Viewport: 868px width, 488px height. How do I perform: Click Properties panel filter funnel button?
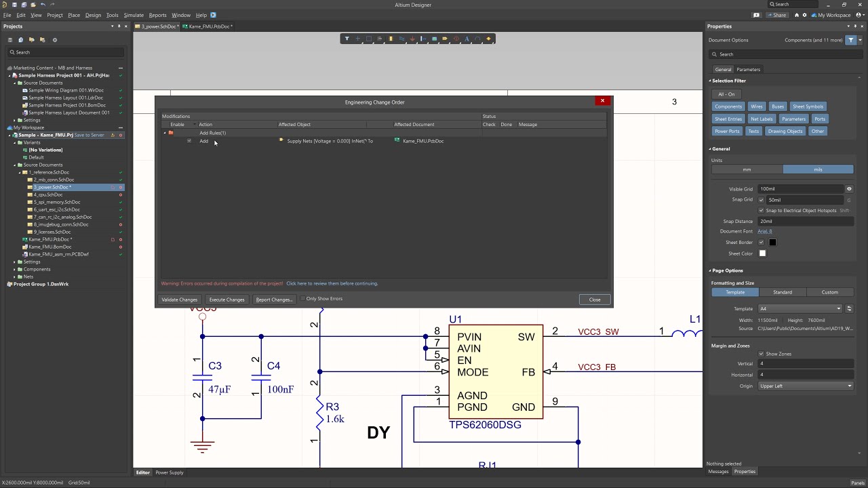[851, 40]
